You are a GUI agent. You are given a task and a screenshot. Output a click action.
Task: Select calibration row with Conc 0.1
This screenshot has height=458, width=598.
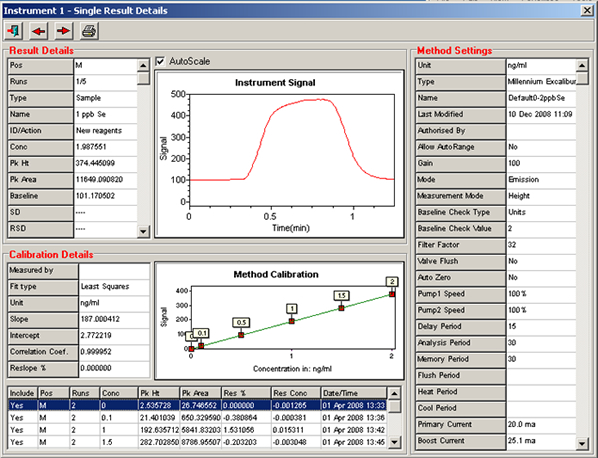(x=197, y=418)
